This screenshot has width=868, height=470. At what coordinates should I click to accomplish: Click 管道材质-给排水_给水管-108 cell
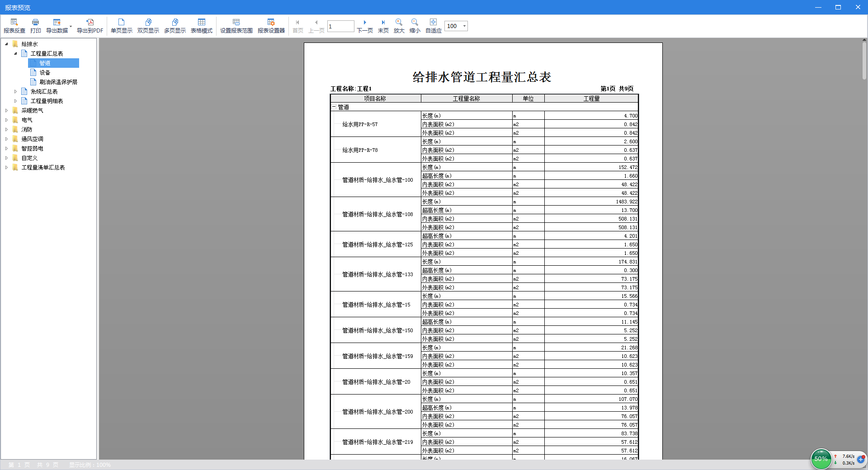point(377,214)
